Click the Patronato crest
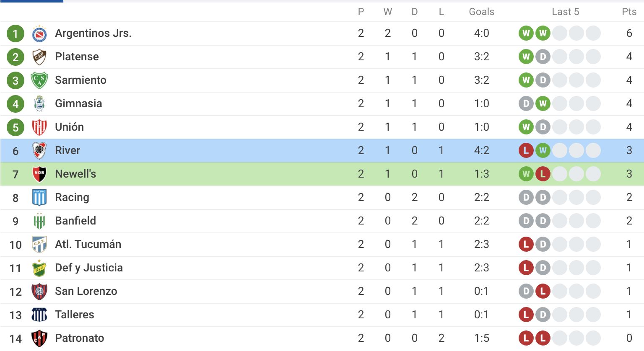This screenshot has width=644, height=351. 39,338
